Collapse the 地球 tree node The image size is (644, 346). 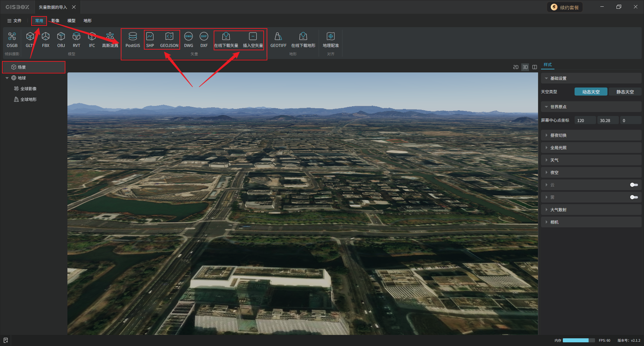(x=7, y=78)
